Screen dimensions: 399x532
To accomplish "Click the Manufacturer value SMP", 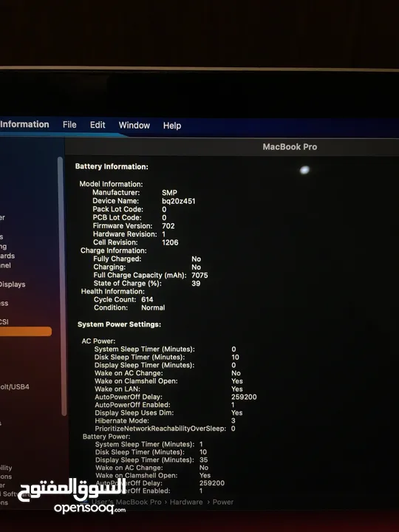I will tap(169, 192).
